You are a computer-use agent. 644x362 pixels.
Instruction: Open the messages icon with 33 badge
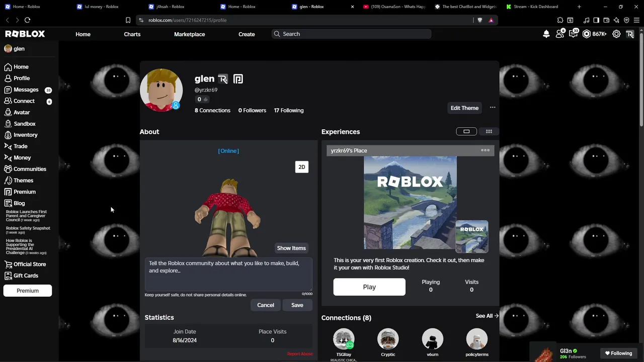click(x=573, y=34)
